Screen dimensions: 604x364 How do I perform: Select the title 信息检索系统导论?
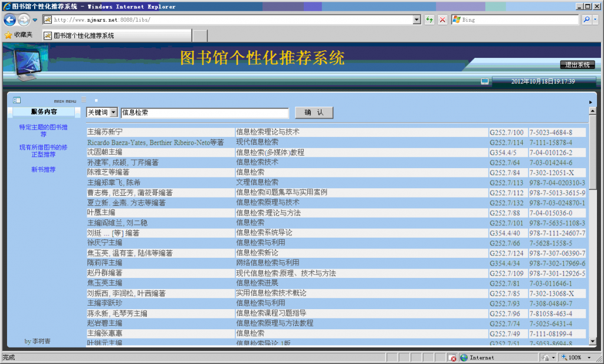264,232
